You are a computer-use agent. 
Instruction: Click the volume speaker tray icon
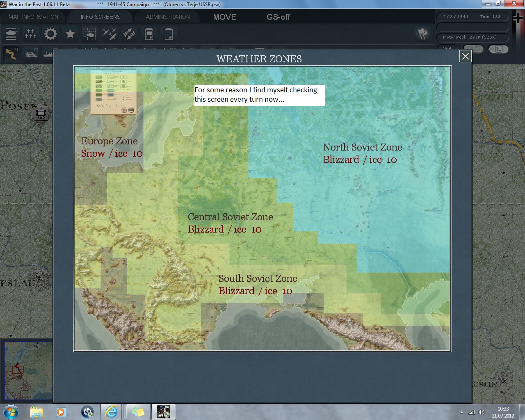click(482, 412)
